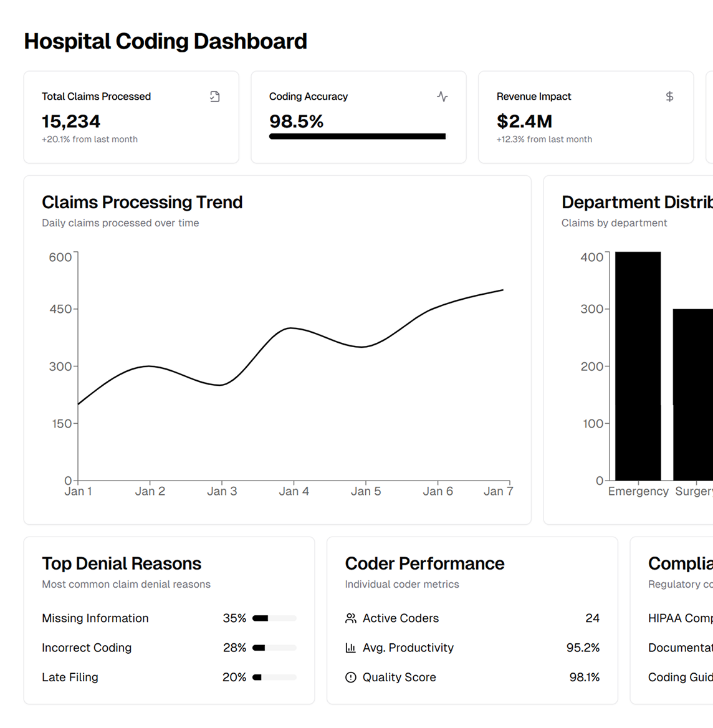Click the clock icon next to Quality Score
713x728 pixels.
[x=350, y=677]
